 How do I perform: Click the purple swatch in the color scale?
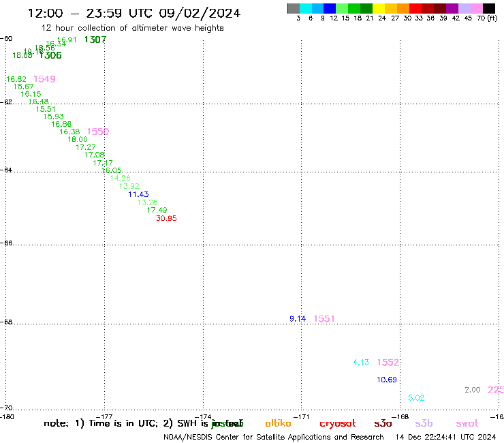click(452, 8)
